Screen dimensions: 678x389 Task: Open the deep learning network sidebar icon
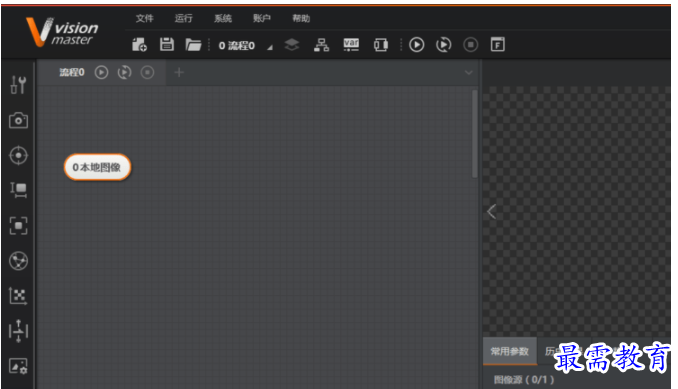(18, 261)
